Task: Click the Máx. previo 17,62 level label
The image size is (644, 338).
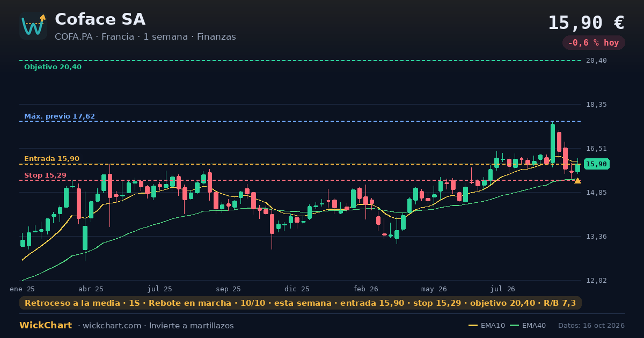Action: (x=60, y=116)
